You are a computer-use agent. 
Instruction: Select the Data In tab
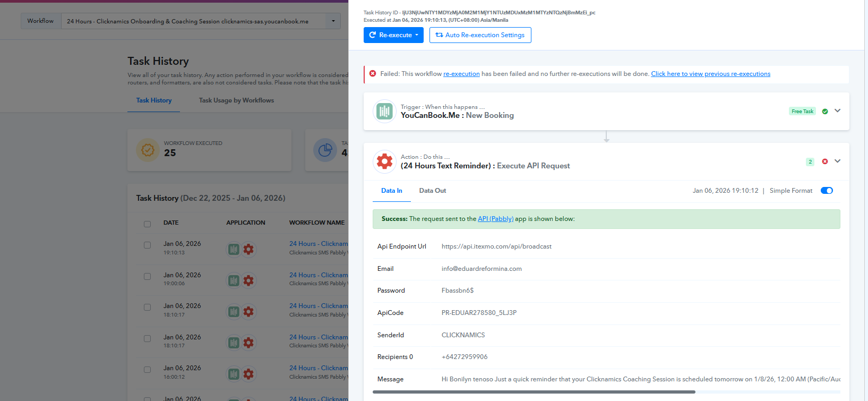pos(392,191)
